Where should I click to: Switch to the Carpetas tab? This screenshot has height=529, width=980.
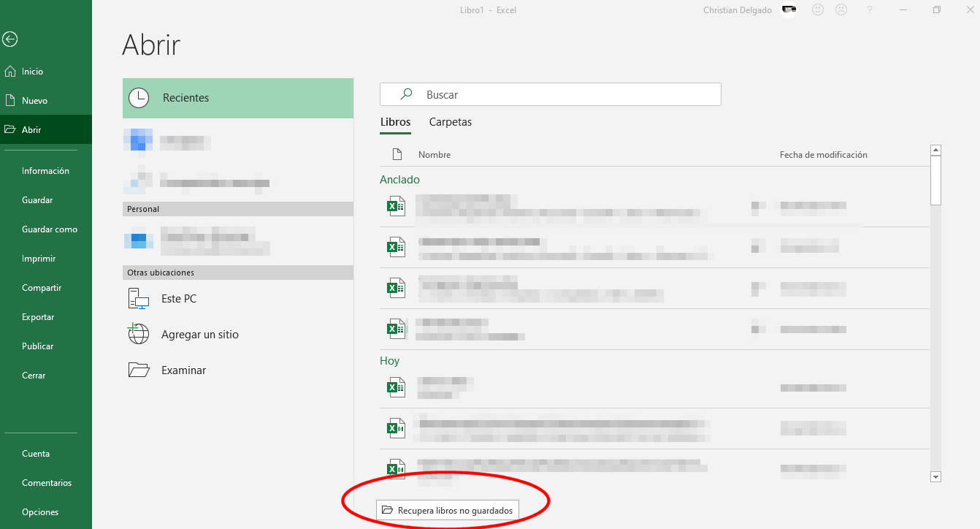[x=450, y=122]
